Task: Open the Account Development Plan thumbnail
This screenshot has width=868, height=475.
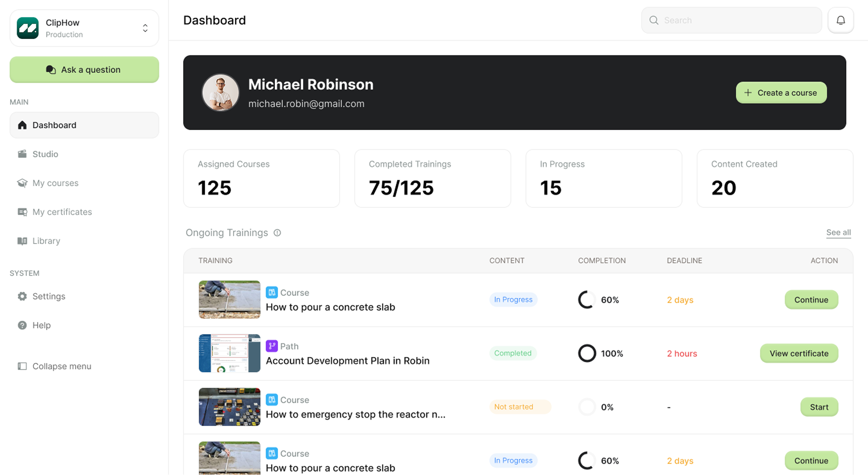Action: pos(230,353)
